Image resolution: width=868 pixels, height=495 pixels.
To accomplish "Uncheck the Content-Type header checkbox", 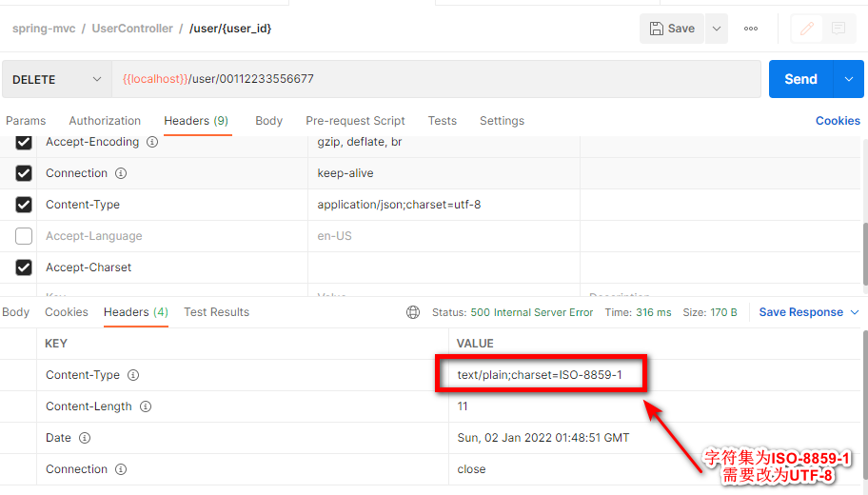I will (23, 205).
